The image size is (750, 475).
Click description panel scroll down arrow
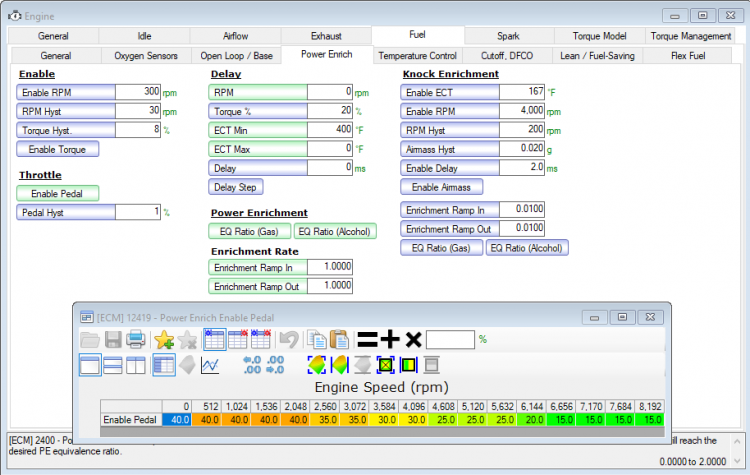click(737, 461)
